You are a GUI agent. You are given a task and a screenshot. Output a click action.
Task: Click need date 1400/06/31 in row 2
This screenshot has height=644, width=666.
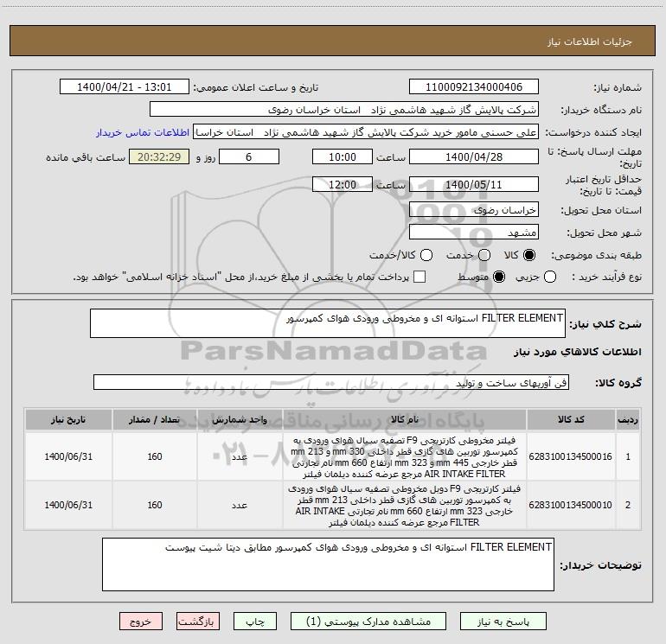pos(68,505)
